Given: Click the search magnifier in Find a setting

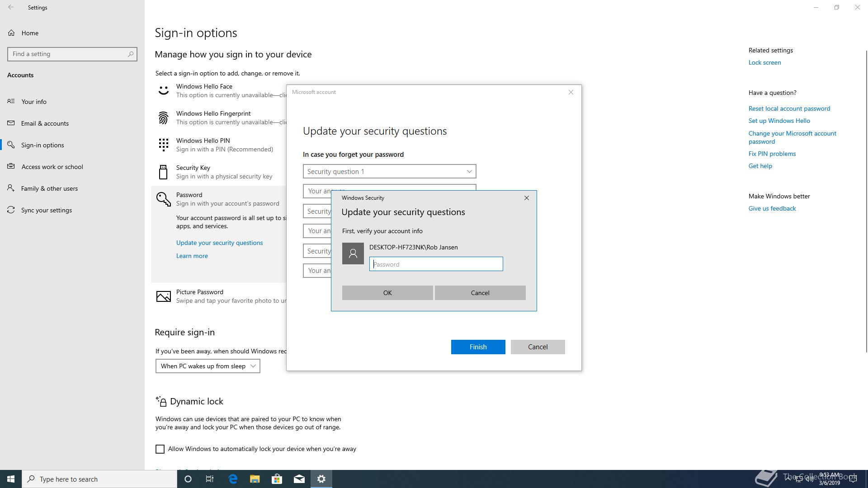Looking at the screenshot, I should pos(131,54).
